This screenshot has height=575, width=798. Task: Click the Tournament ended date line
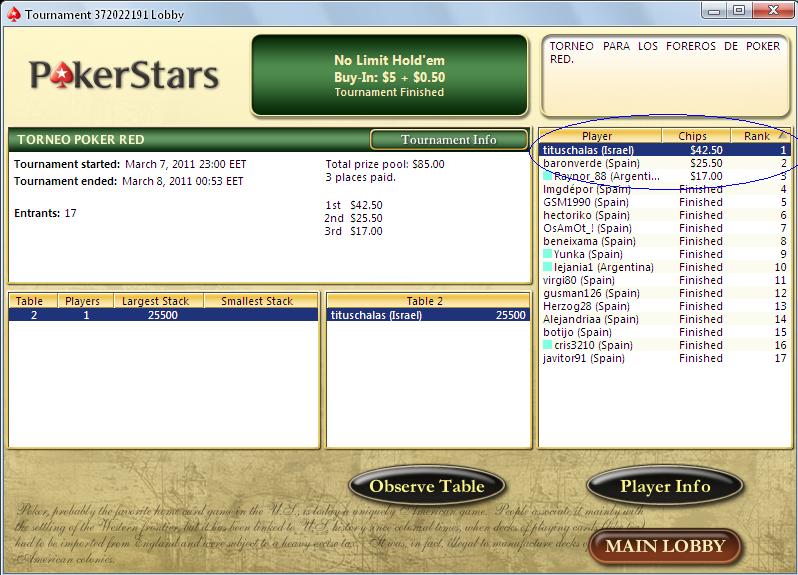[128, 181]
